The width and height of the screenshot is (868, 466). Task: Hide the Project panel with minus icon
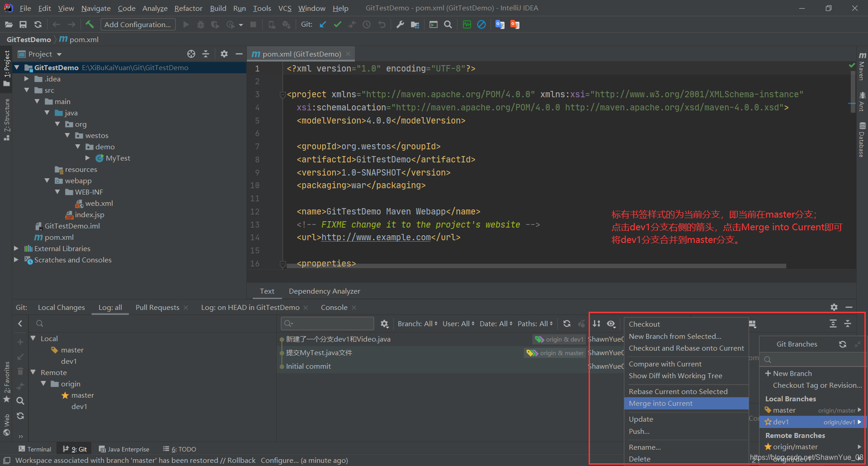[x=239, y=54]
